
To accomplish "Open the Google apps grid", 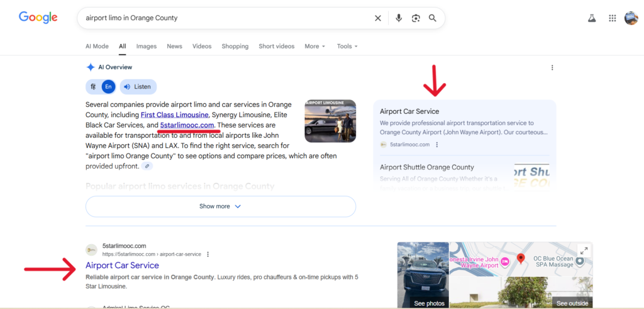I will 613,18.
